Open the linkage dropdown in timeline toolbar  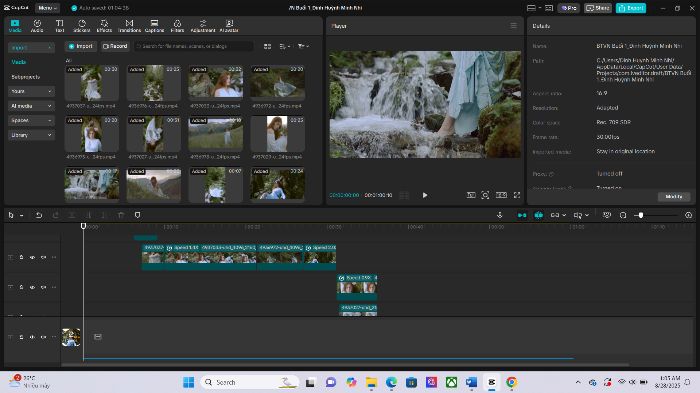click(x=558, y=215)
